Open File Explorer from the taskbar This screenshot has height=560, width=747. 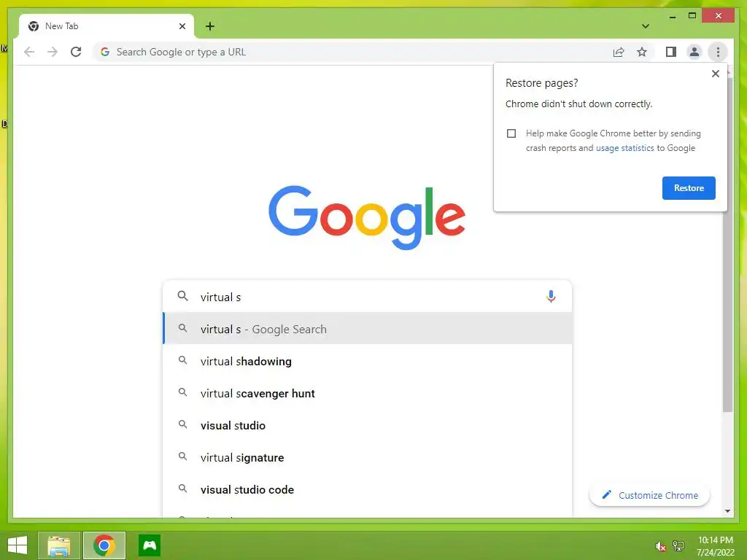[x=58, y=545]
